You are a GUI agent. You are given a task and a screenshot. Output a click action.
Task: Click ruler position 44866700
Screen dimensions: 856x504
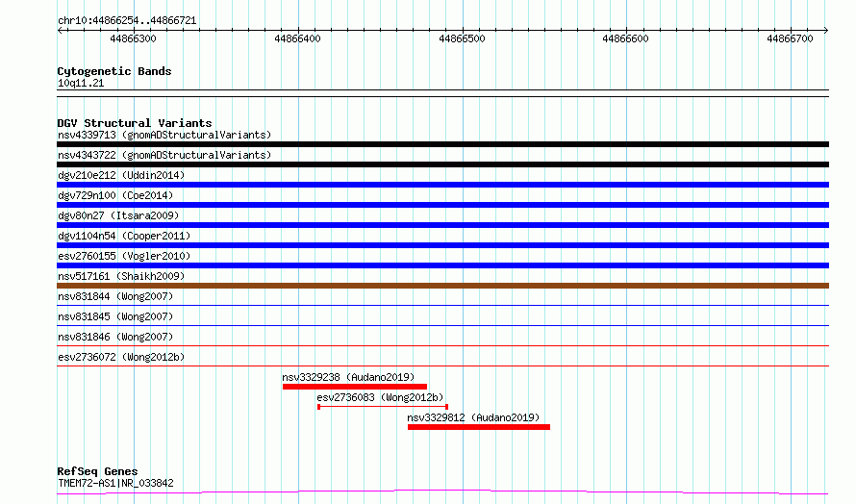tap(790, 38)
